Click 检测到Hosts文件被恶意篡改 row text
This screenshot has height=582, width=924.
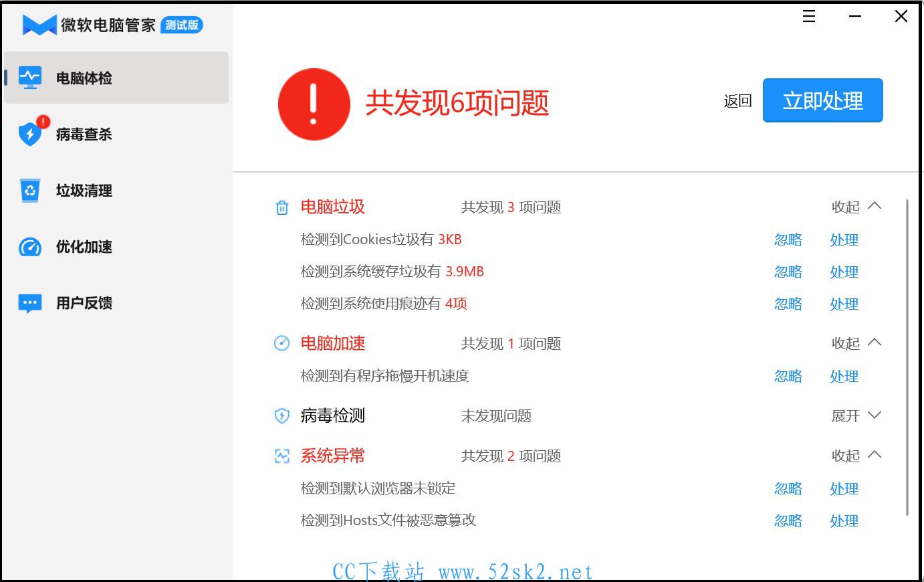388,520
